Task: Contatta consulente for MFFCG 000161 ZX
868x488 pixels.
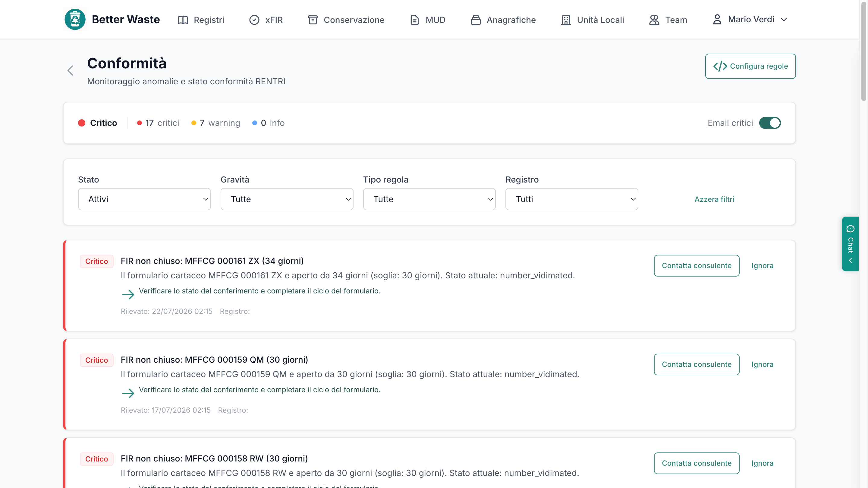Action: pyautogui.click(x=697, y=266)
